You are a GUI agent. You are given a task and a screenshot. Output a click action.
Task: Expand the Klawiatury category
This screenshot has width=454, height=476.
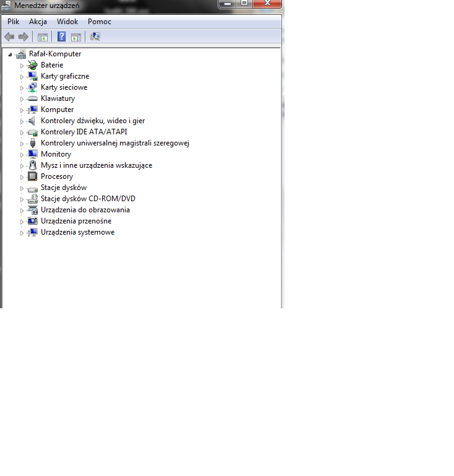(22, 99)
